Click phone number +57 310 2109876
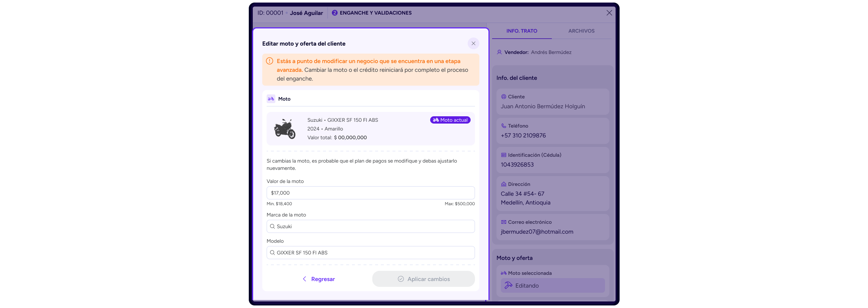Screen dimensions: 868x308 [523, 136]
